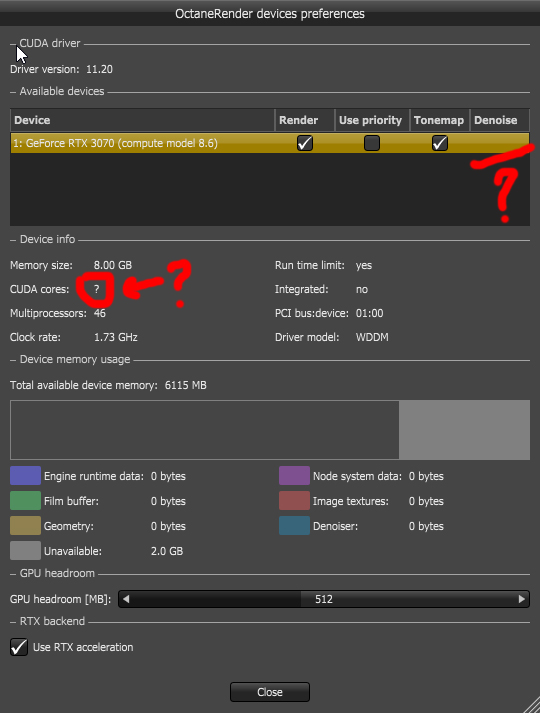The width and height of the screenshot is (540, 713).
Task: Click Total available device memory 6115 MB
Action: click(x=185, y=385)
